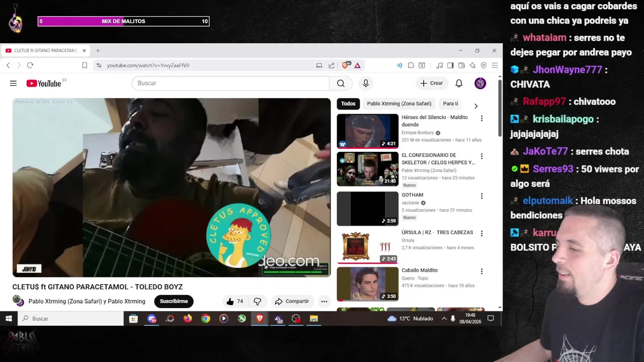Image resolution: width=644 pixels, height=362 pixels.
Task: Open the Windows Start menu
Action: click(x=9, y=319)
